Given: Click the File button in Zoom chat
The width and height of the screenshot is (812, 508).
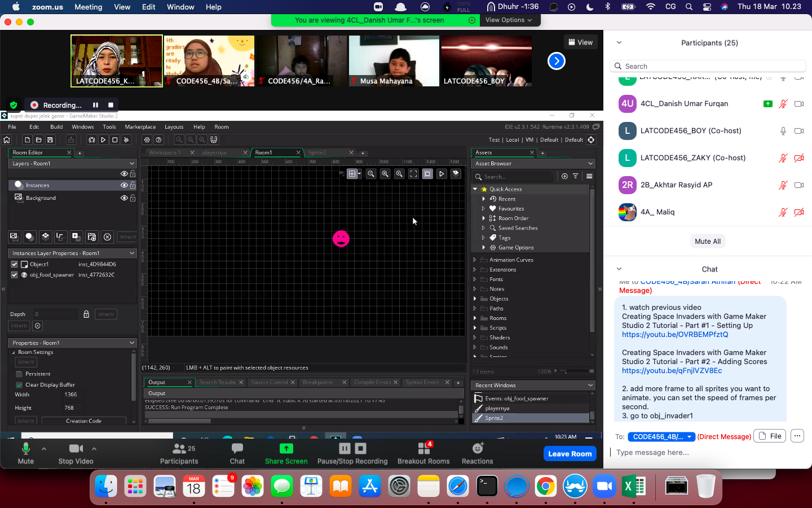Looking at the screenshot, I should [770, 436].
